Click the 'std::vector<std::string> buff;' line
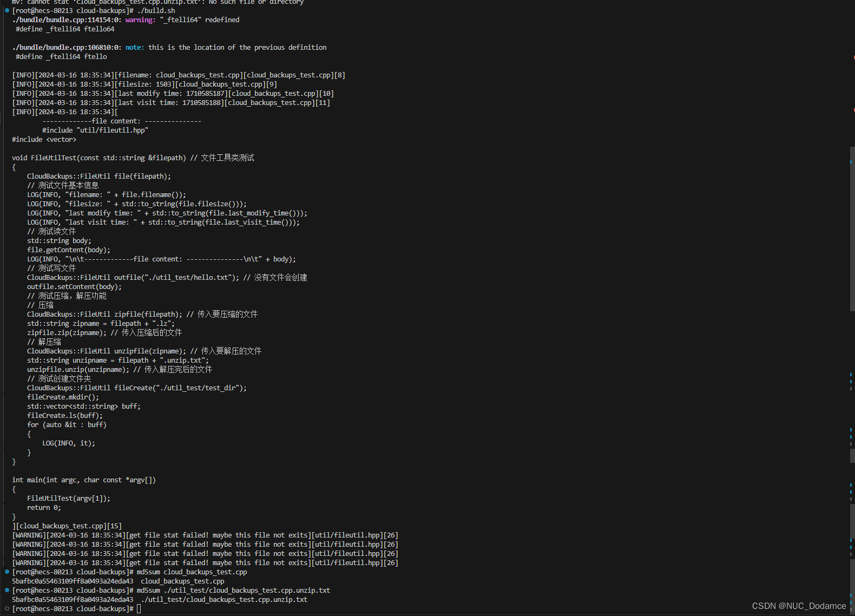The width and height of the screenshot is (855, 616). pyautogui.click(x=84, y=406)
